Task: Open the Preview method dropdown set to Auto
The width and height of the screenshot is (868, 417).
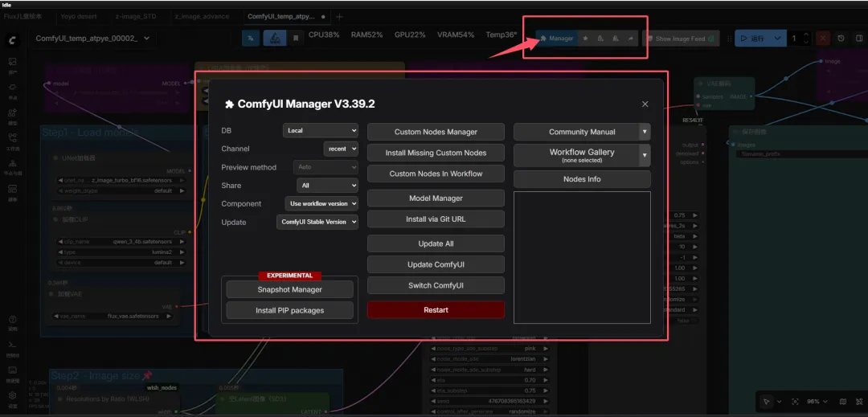Action: pos(325,166)
